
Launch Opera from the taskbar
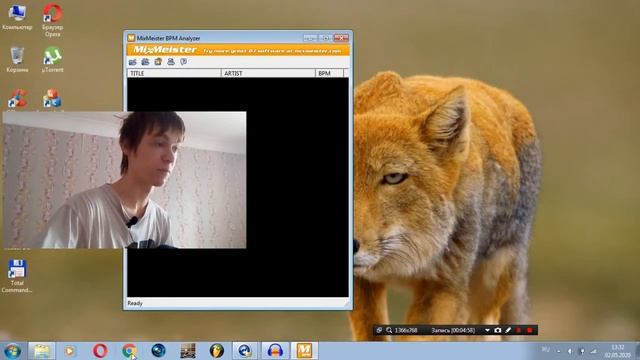(x=100, y=351)
